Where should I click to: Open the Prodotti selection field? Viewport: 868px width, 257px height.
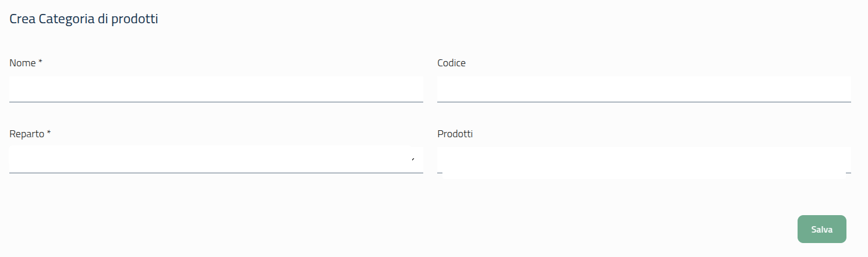click(644, 160)
